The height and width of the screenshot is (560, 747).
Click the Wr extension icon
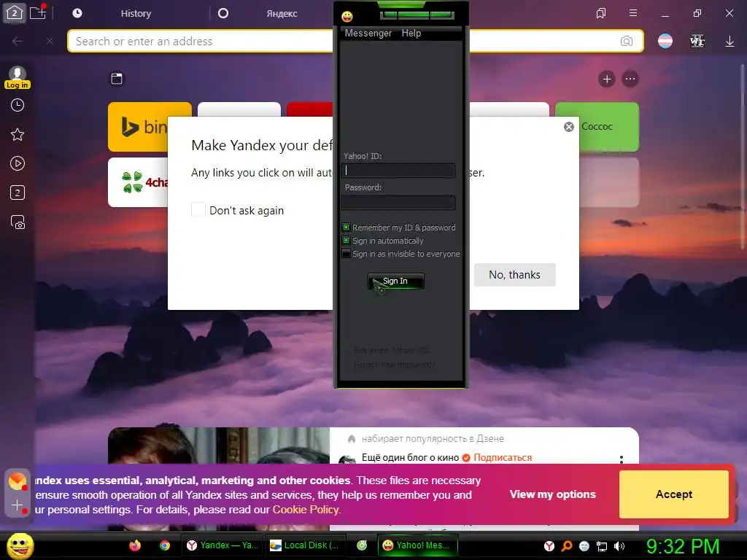coord(697,42)
